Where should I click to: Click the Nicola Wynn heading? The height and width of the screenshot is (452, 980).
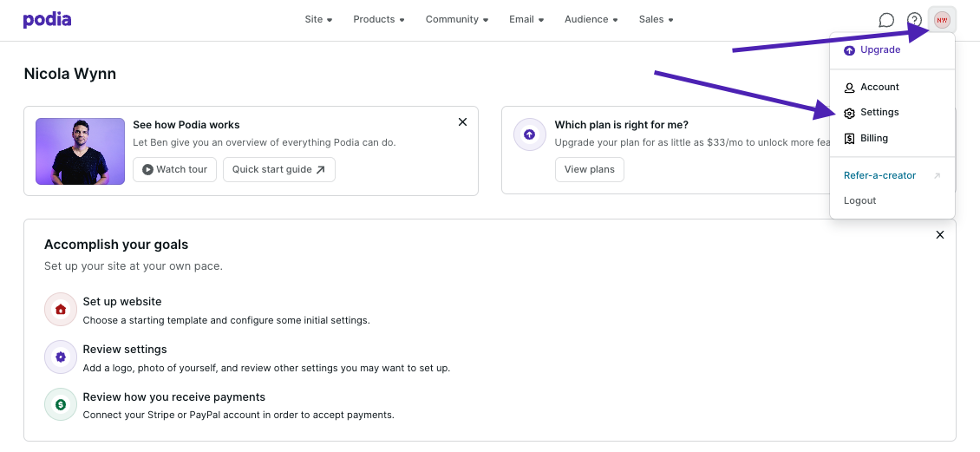tap(70, 74)
